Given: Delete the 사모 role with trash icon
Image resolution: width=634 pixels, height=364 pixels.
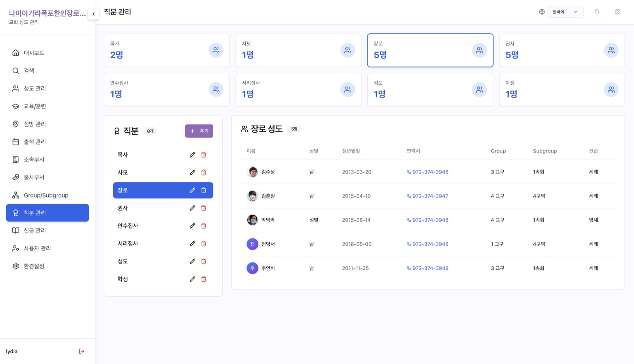Looking at the screenshot, I should [204, 172].
